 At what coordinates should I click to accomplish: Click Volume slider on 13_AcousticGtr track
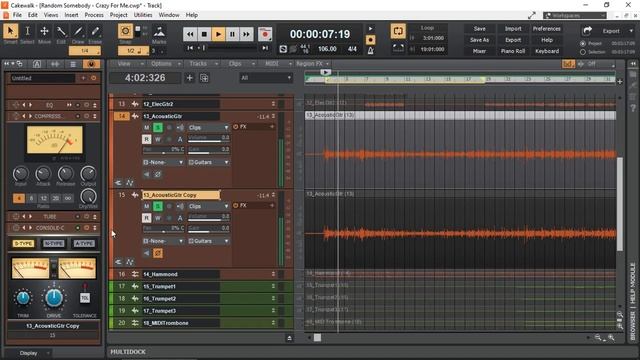pyautogui.click(x=209, y=139)
